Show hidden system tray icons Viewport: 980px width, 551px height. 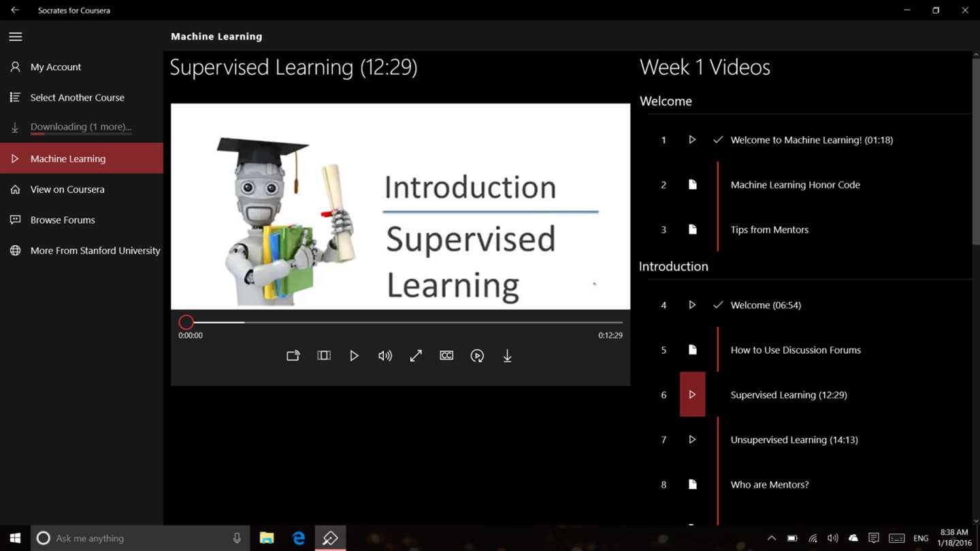point(771,538)
